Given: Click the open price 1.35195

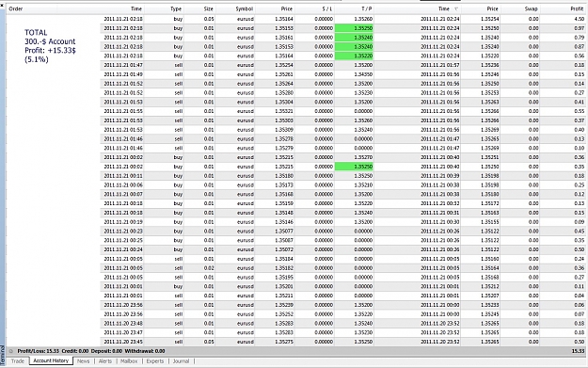Looking at the screenshot, I should coord(284,278).
